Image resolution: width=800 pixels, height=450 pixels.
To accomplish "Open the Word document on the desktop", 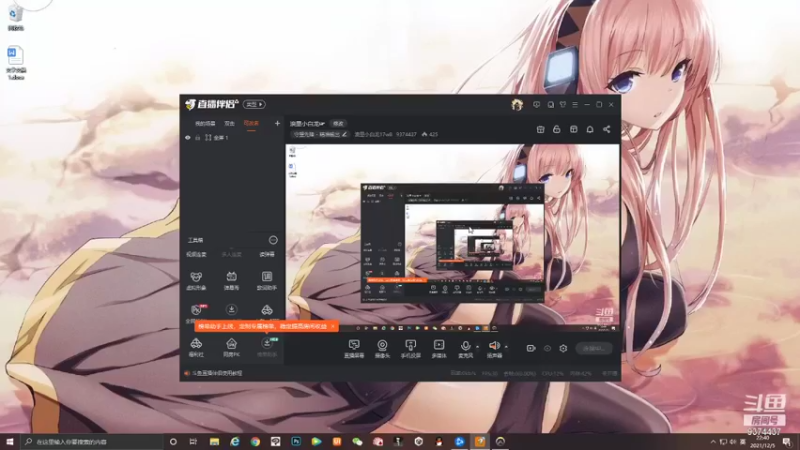I will 15,63.
